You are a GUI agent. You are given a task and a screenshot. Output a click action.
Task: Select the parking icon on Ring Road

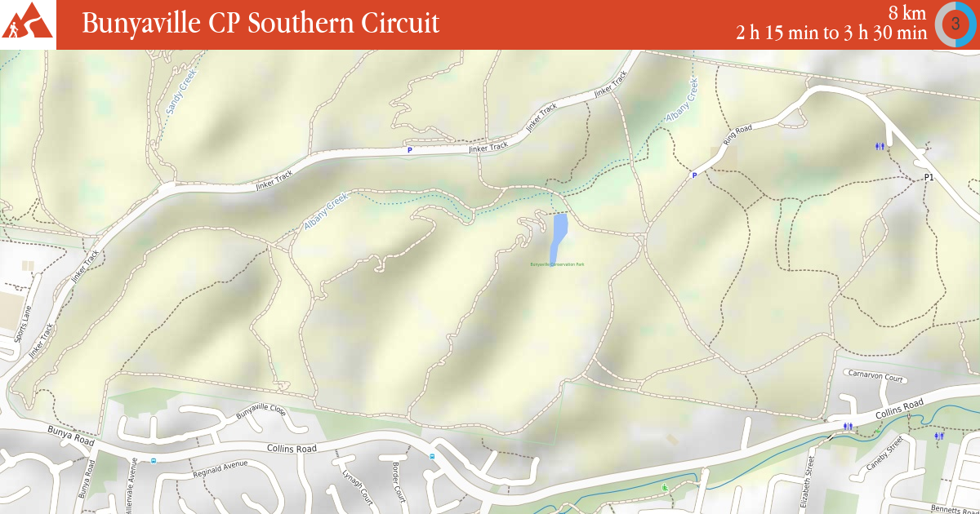(x=694, y=175)
